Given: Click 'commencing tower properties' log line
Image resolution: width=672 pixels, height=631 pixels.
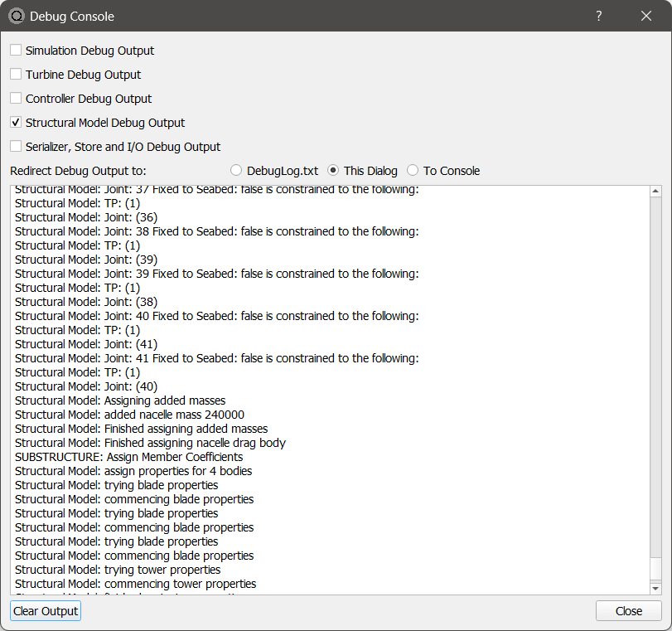Looking at the screenshot, I should [x=135, y=584].
